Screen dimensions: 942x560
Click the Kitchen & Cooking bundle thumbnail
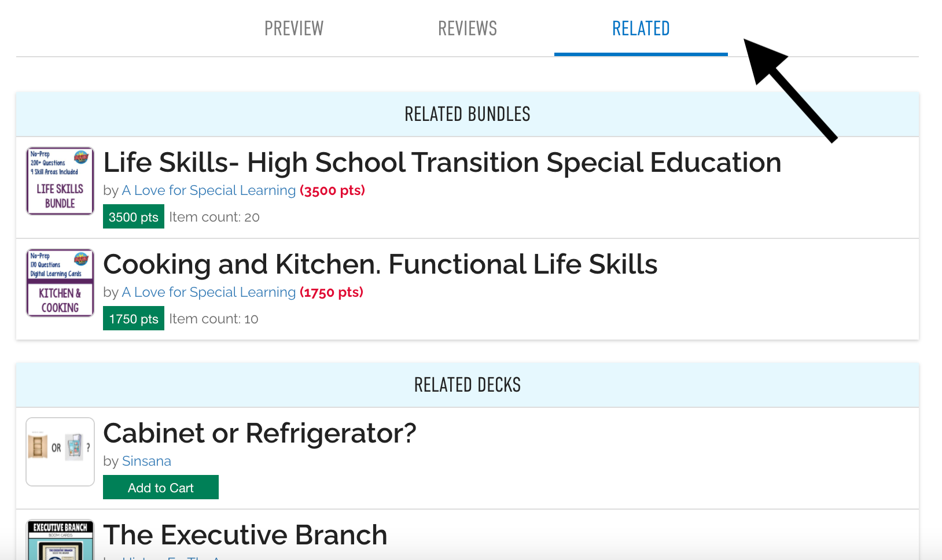60,283
